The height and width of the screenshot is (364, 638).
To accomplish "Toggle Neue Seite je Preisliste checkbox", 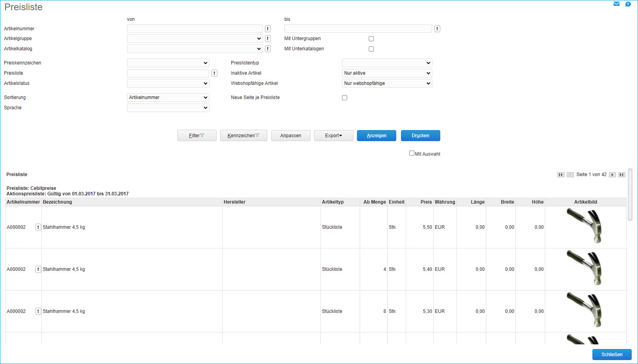I will point(344,97).
